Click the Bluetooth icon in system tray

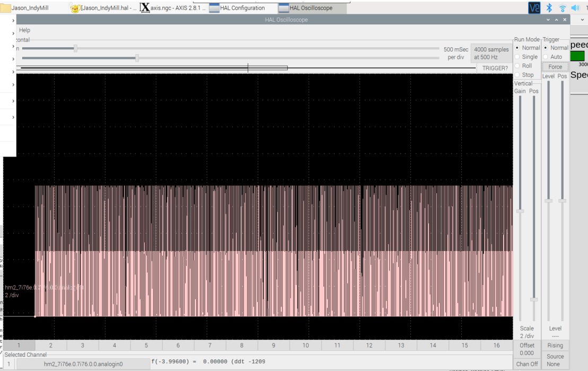(550, 8)
